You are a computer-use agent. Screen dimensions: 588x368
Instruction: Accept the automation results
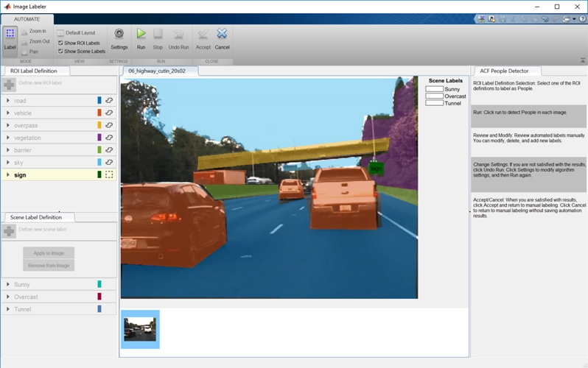point(203,38)
